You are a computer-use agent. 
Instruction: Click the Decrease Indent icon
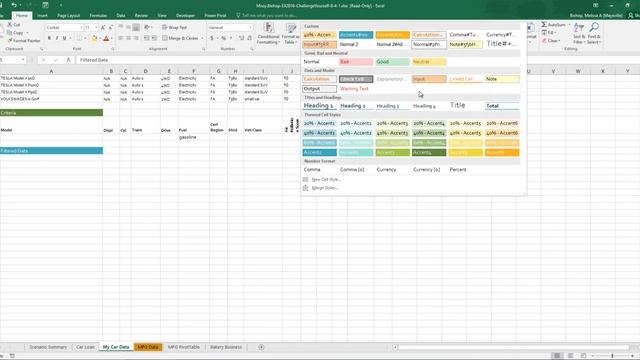point(147,38)
